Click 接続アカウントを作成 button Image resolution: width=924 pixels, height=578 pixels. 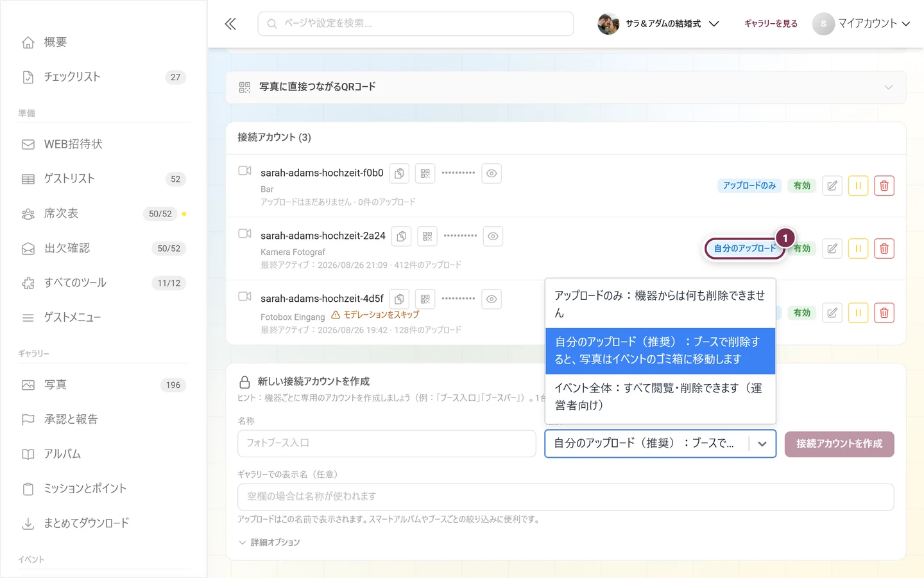[839, 444]
